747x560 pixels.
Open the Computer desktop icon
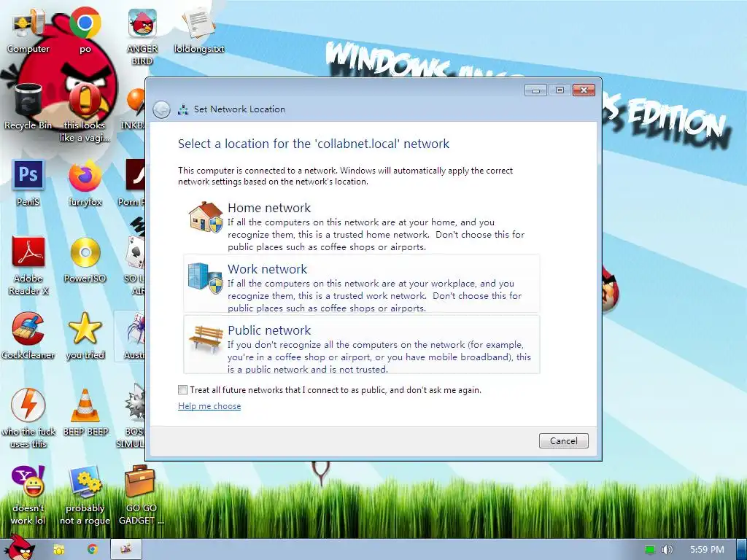pos(28,28)
